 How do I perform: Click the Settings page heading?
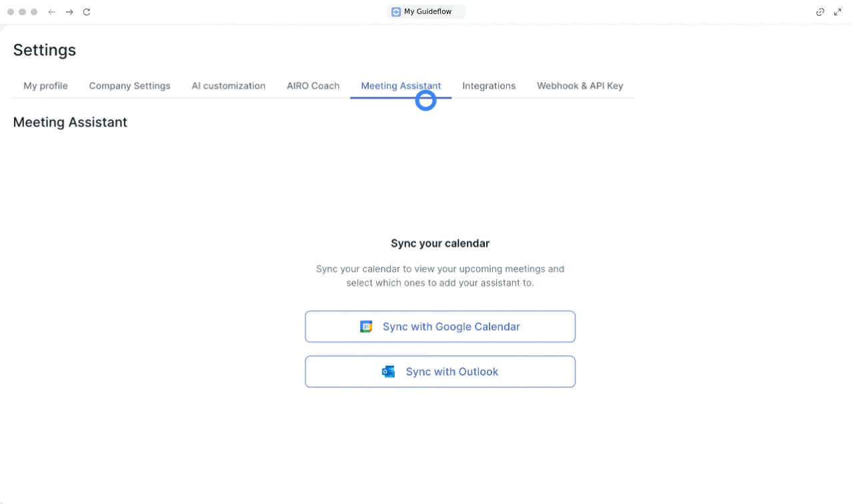(45, 50)
